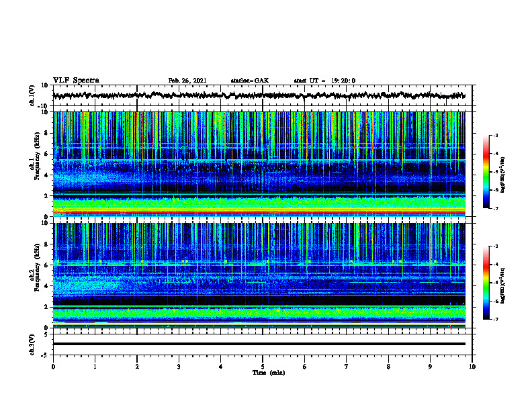
Task: Click the bottom time axis tick label "10"
Action: coord(472,367)
